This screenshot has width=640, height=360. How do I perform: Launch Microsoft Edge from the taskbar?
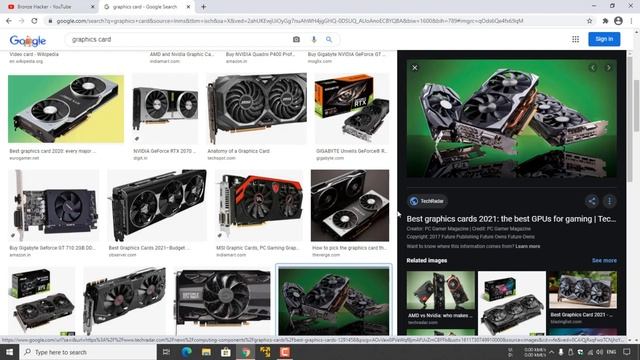click(x=187, y=352)
